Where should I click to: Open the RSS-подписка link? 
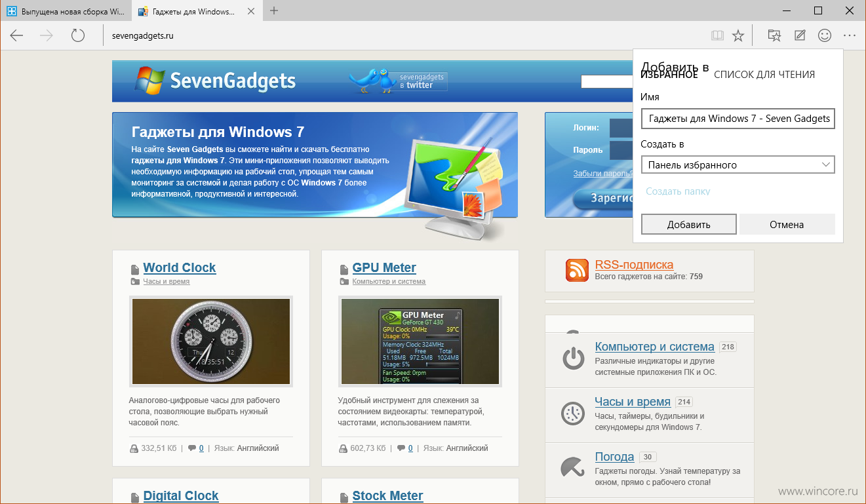(x=634, y=265)
